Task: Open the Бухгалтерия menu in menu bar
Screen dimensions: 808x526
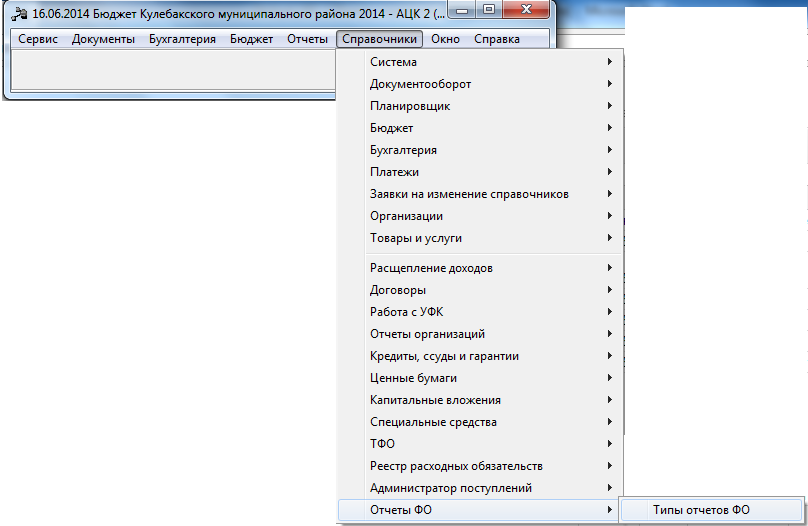Action: click(182, 39)
